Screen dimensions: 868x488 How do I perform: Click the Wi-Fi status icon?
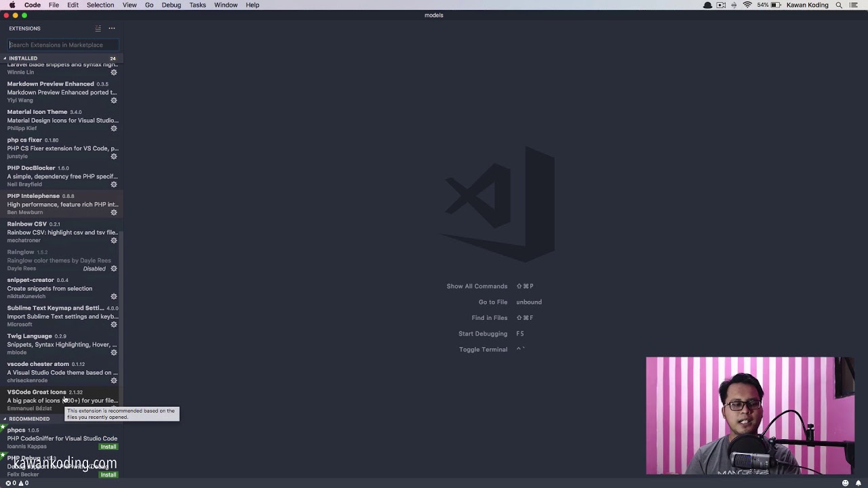tap(747, 5)
